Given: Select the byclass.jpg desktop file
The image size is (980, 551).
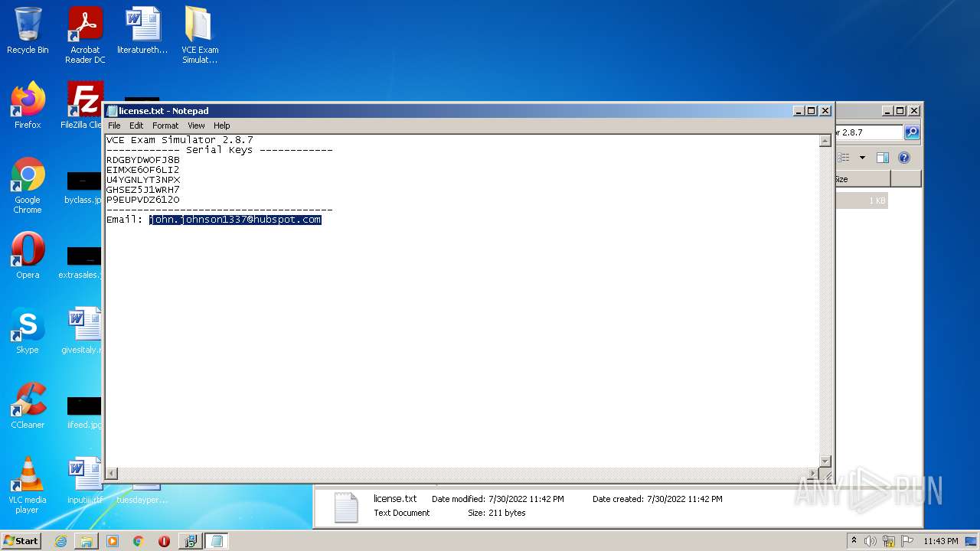Looking at the screenshot, I should point(83,188).
